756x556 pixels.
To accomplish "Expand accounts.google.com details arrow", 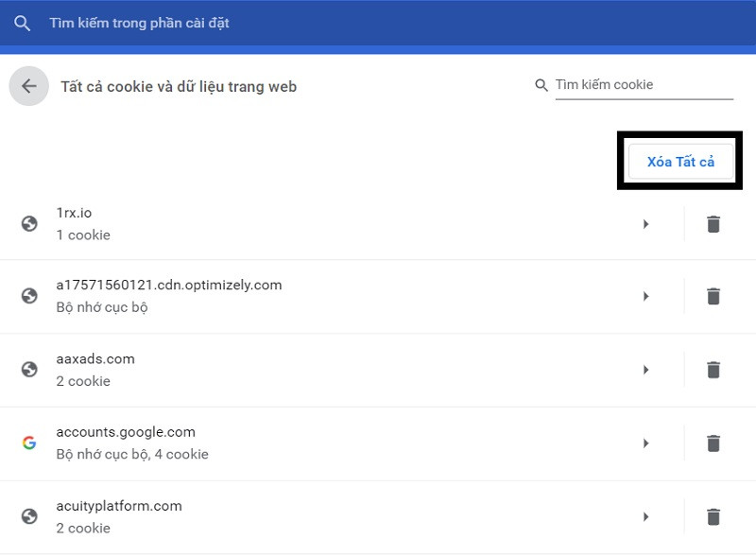I will [646, 443].
